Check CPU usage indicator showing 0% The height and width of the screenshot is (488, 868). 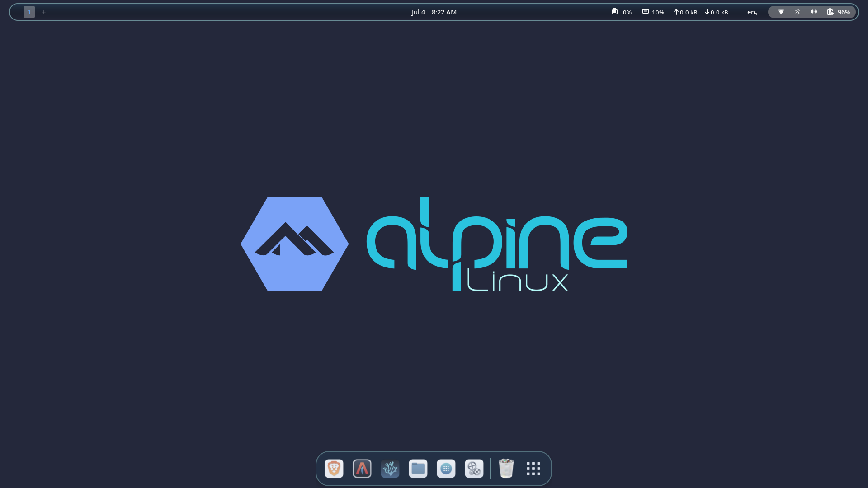[x=622, y=12]
